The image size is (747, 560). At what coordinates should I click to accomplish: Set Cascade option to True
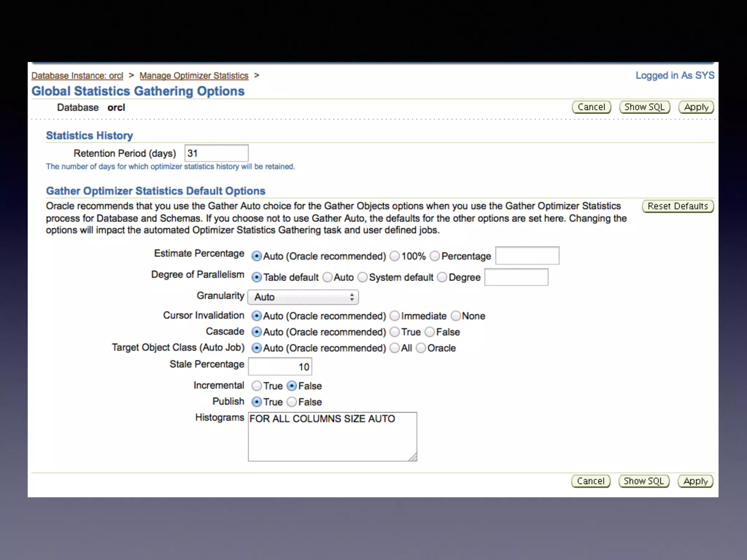pos(394,332)
